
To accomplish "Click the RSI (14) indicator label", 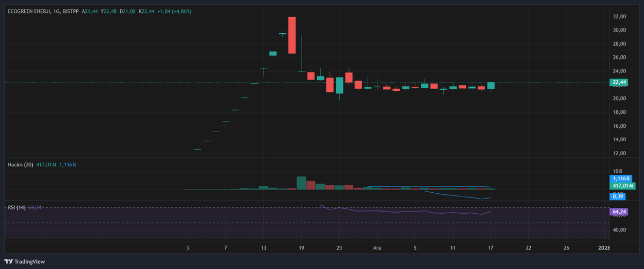I will pos(17,207).
